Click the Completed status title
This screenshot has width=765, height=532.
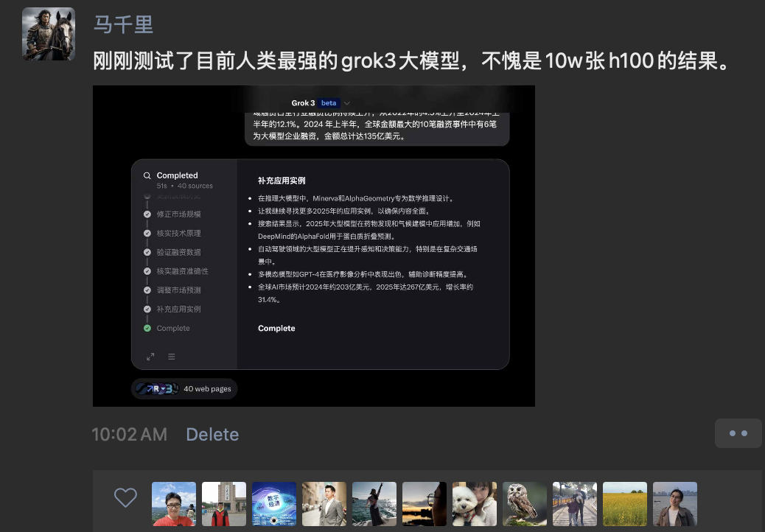pyautogui.click(x=177, y=175)
